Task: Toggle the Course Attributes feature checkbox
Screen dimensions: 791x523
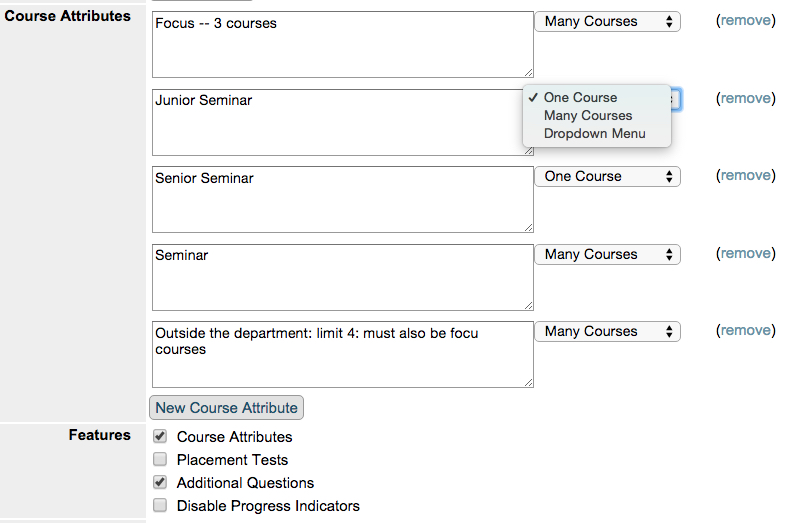Action: [160, 436]
